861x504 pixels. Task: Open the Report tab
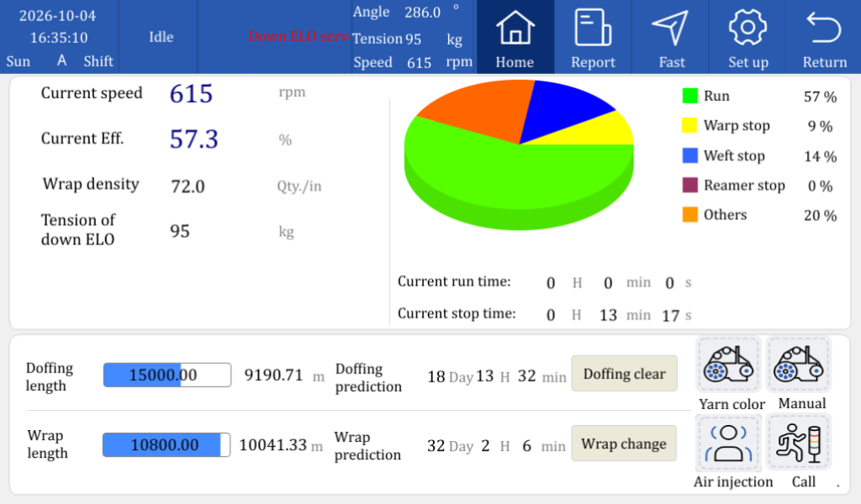click(593, 37)
